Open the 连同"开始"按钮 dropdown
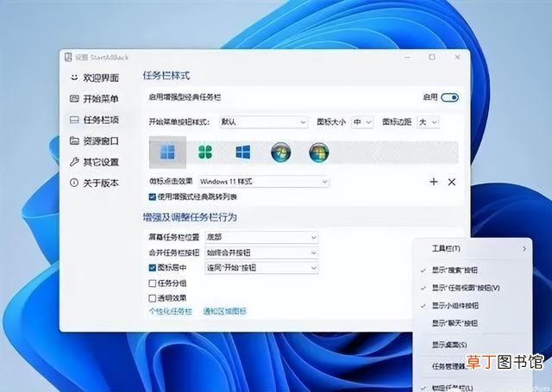Image resolution: width=552 pixels, height=392 pixels. pyautogui.click(x=261, y=268)
